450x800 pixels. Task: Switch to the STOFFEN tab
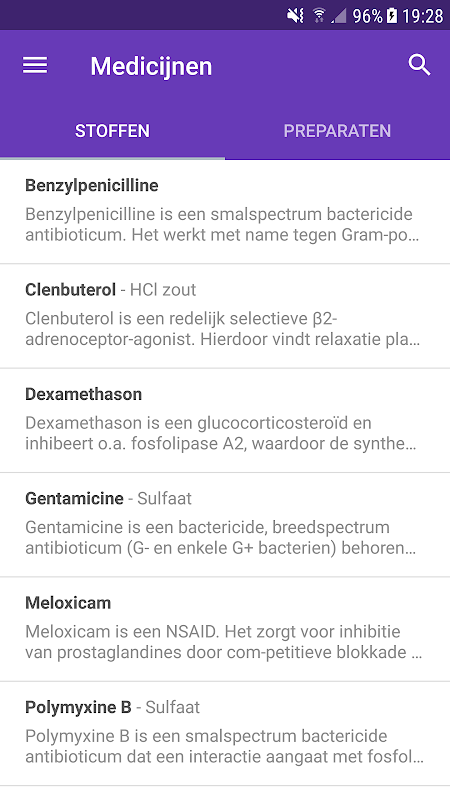coord(112,131)
